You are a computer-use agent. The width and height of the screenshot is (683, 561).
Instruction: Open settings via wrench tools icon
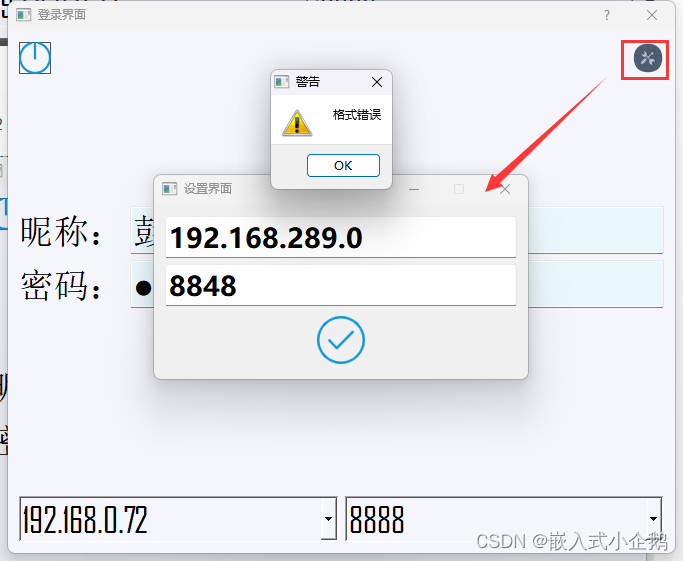coord(647,58)
